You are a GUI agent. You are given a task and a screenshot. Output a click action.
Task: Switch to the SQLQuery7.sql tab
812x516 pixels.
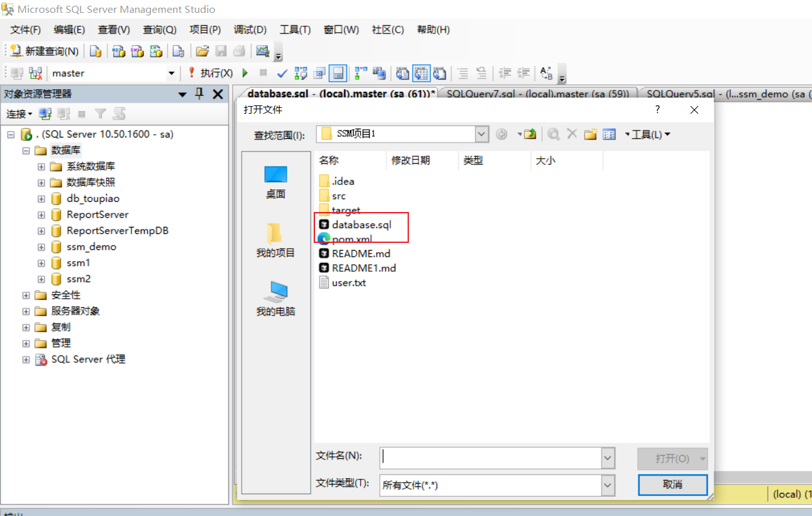pos(537,94)
